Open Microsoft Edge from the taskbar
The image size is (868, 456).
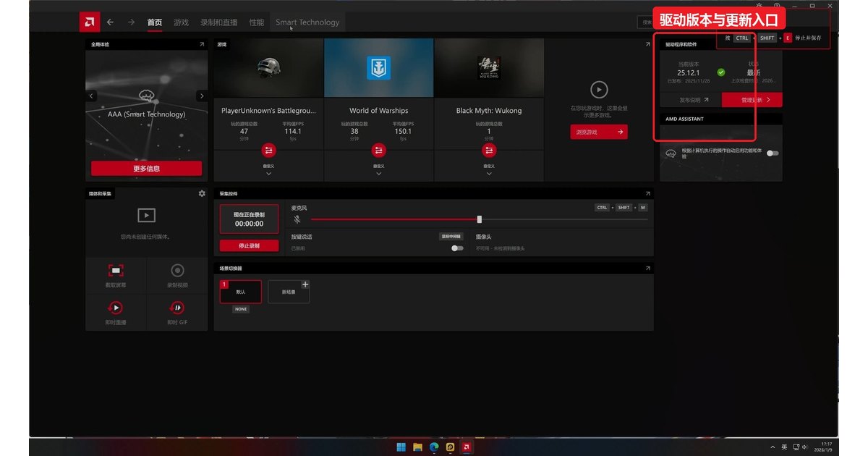tap(434, 447)
